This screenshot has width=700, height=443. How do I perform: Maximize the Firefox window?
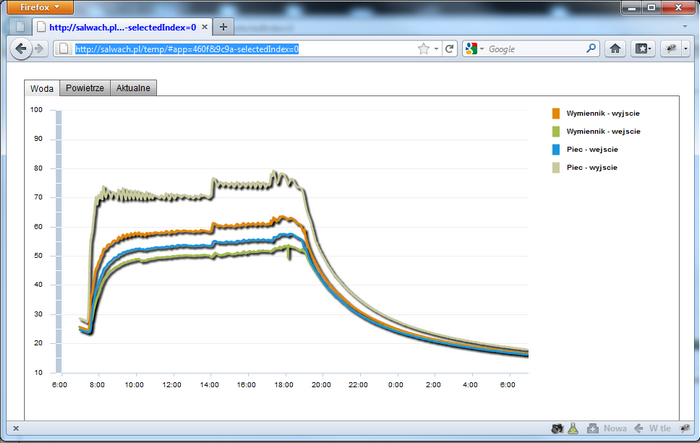tap(651, 8)
